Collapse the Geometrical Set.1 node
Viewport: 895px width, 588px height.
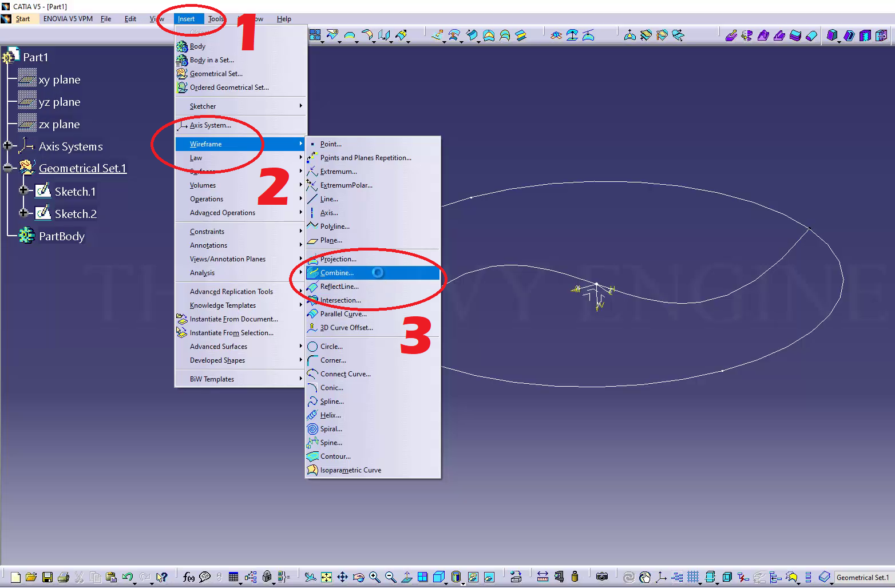[7, 168]
